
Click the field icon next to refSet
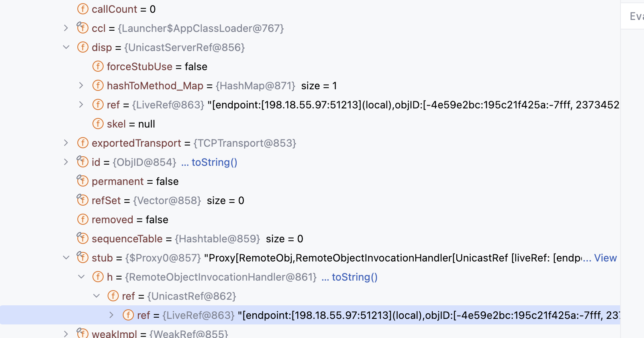(x=82, y=200)
